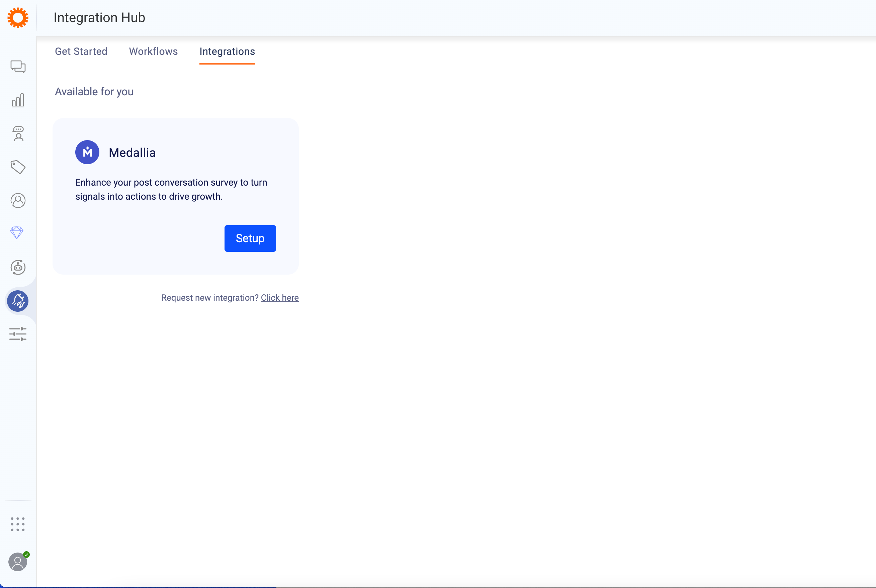Open the bar chart analytics icon
Image resolution: width=876 pixels, height=588 pixels.
(18, 100)
